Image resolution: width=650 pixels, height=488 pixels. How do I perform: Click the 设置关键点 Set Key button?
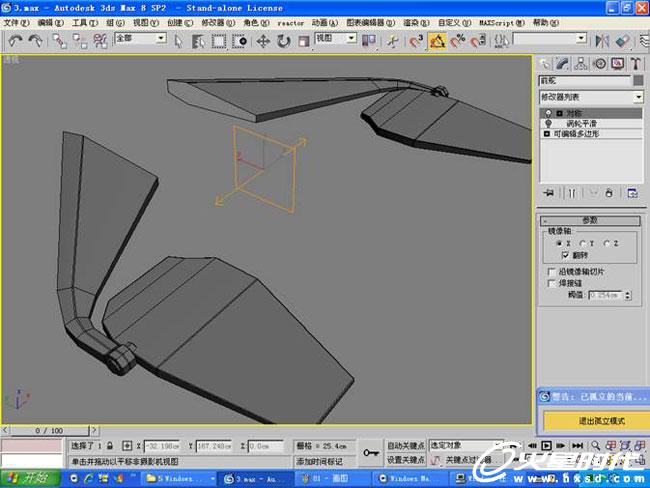[405, 460]
